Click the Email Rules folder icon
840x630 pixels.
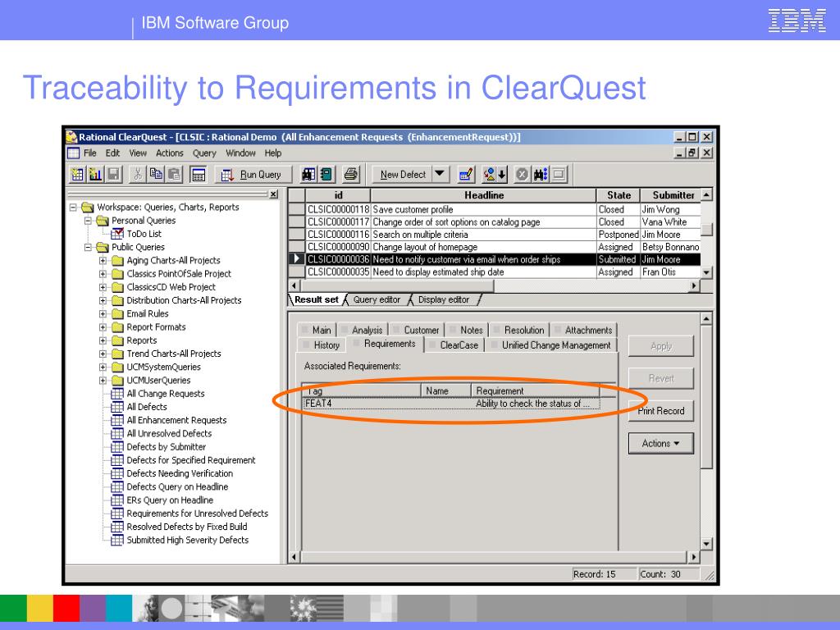[117, 314]
